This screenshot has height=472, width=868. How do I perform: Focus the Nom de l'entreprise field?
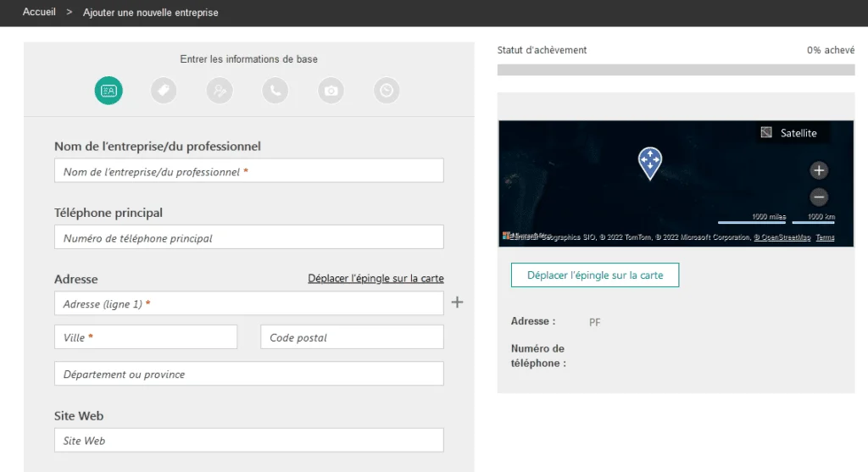249,171
